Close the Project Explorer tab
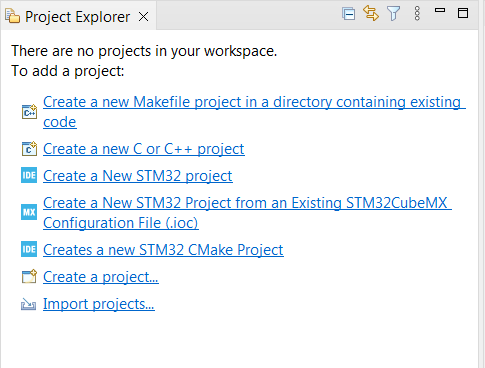 click(x=144, y=17)
